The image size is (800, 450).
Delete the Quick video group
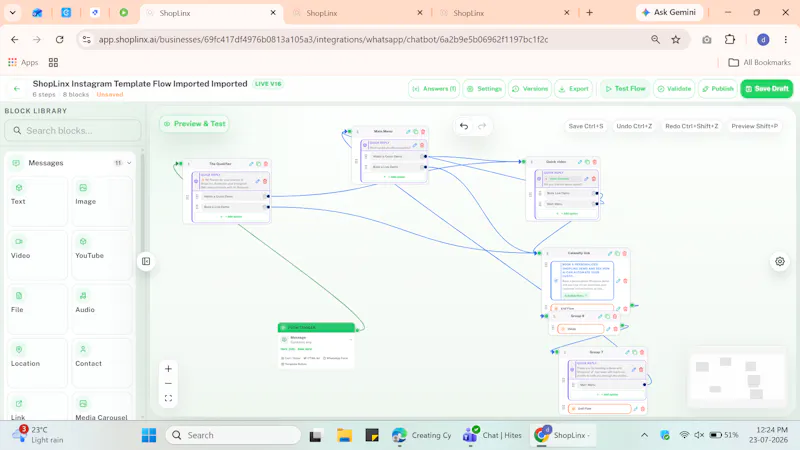click(x=594, y=162)
